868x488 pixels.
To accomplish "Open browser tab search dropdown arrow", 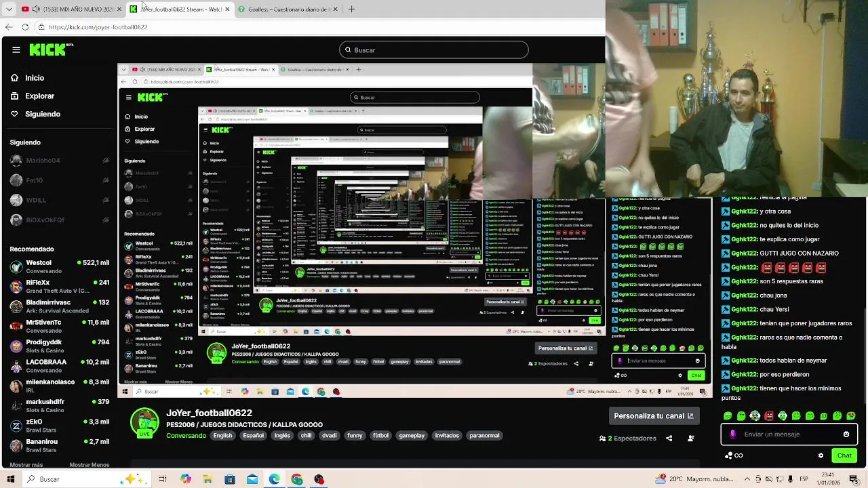I will (9, 9).
